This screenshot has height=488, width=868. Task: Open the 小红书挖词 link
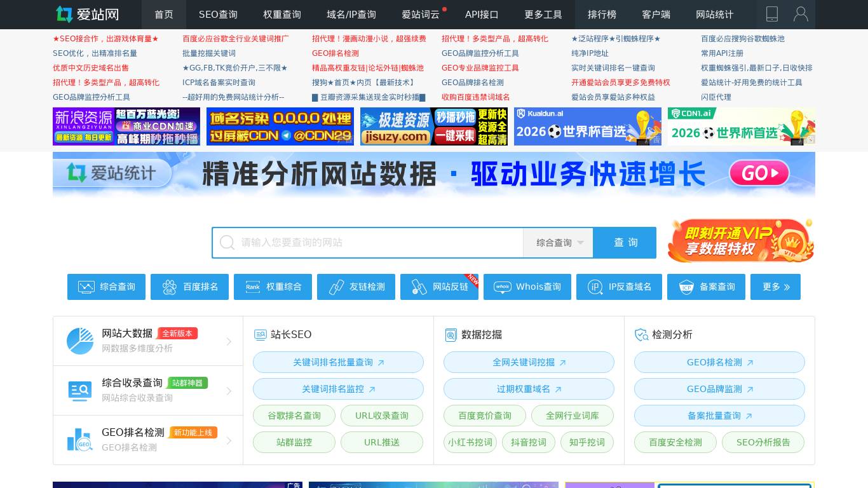click(470, 442)
